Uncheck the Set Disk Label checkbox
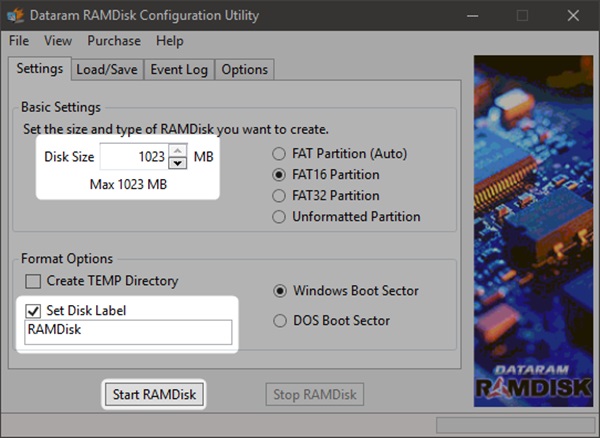This screenshot has width=600, height=438. [33, 311]
